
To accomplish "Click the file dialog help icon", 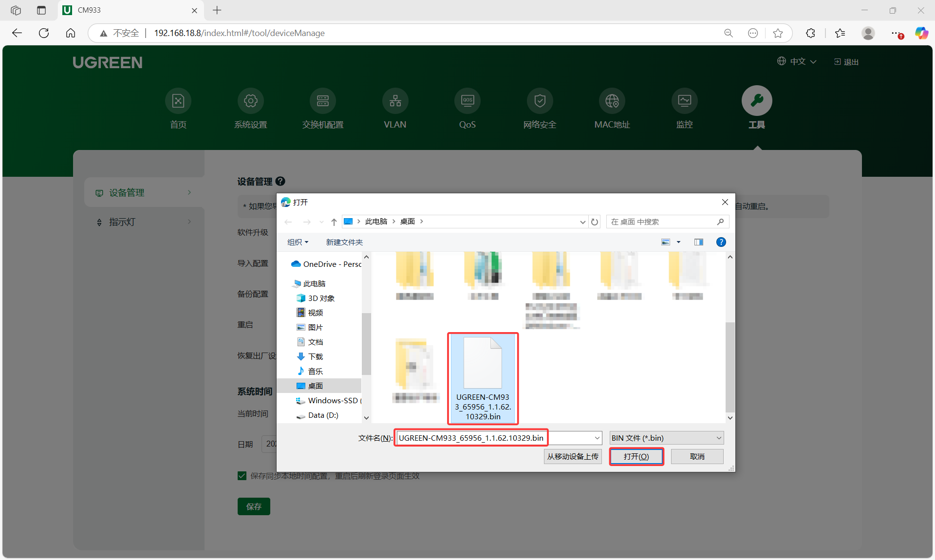I will coord(721,242).
